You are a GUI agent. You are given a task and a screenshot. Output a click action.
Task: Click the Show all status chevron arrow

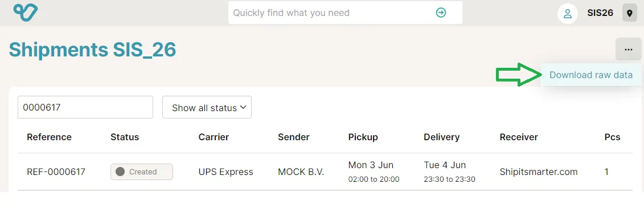click(243, 108)
